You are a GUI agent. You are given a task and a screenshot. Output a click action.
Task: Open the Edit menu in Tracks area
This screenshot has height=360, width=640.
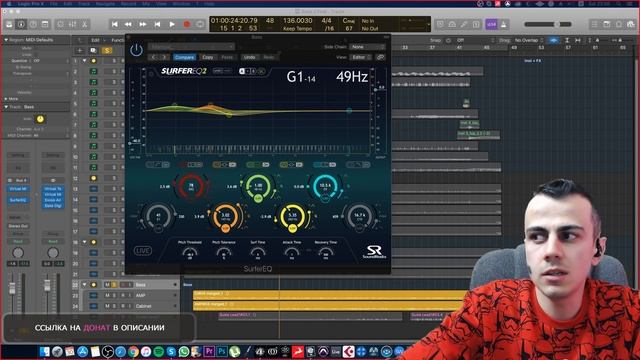click(x=96, y=40)
